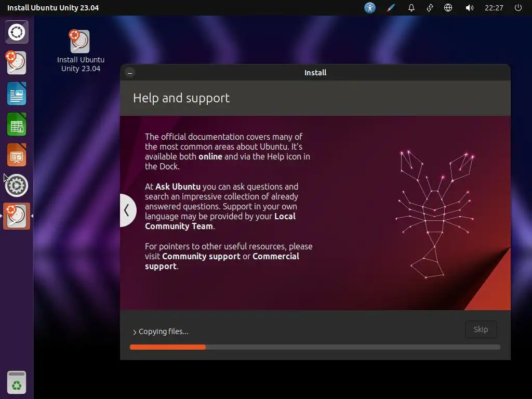Open the Commercial support link
This screenshot has height=399, width=532.
(x=222, y=261)
